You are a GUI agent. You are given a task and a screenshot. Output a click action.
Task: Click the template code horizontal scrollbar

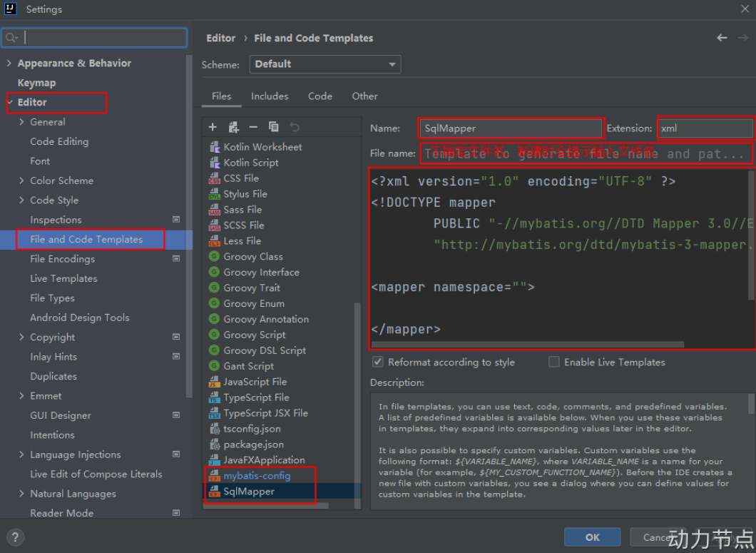point(528,345)
